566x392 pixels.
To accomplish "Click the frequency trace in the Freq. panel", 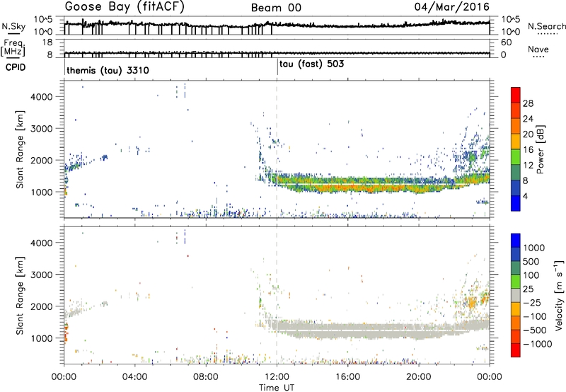I will (277, 53).
